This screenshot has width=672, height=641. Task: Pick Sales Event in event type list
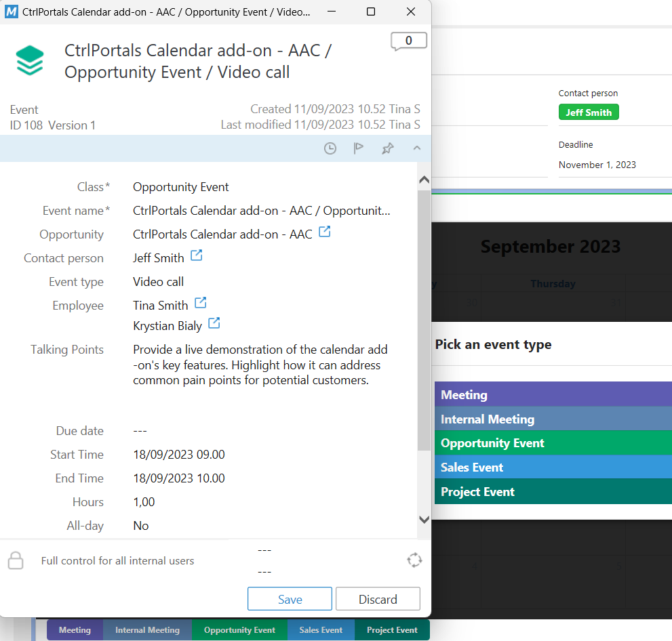(x=553, y=467)
